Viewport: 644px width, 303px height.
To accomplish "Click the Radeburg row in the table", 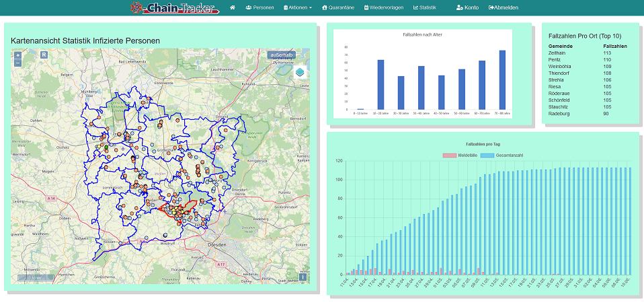I will (588, 114).
